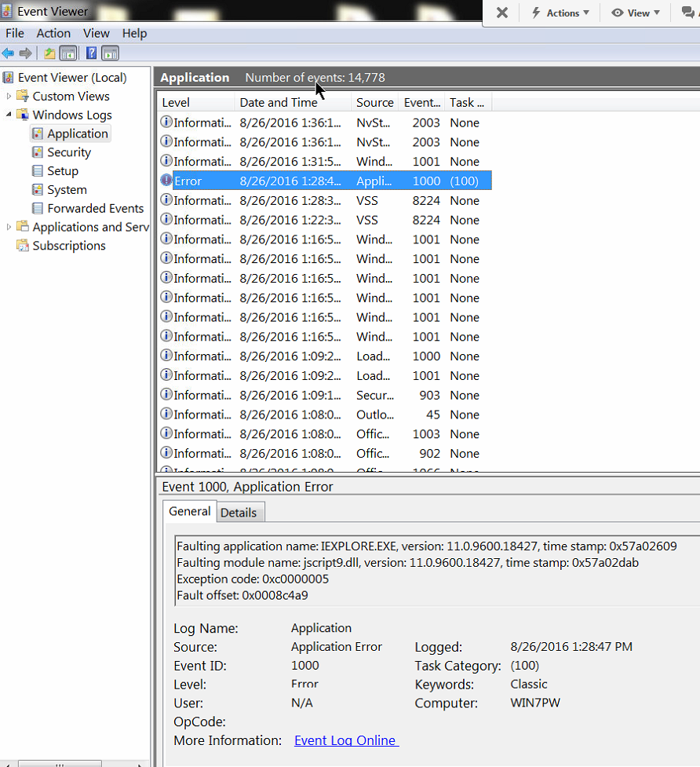Open the Security log
The width and height of the screenshot is (700, 767).
(x=69, y=152)
